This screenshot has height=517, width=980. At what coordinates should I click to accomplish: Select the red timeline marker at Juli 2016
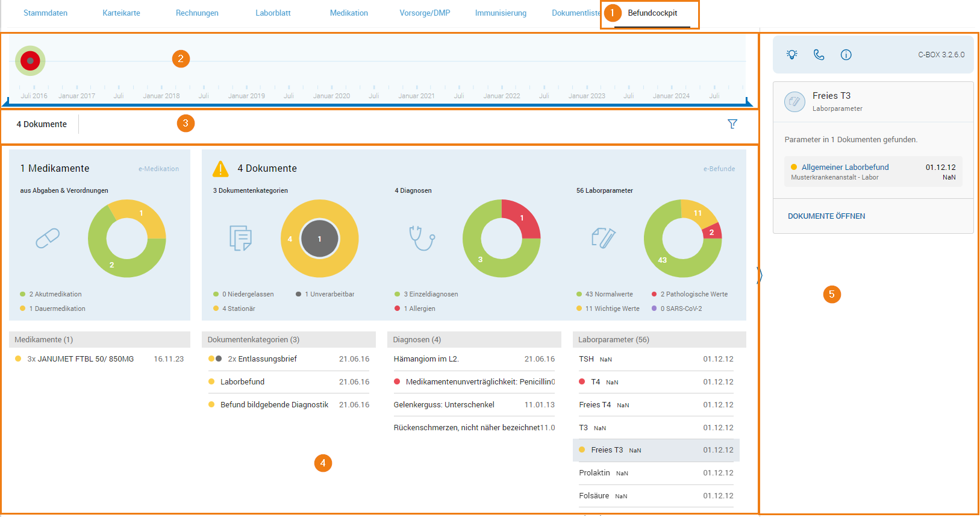pyautogui.click(x=30, y=61)
